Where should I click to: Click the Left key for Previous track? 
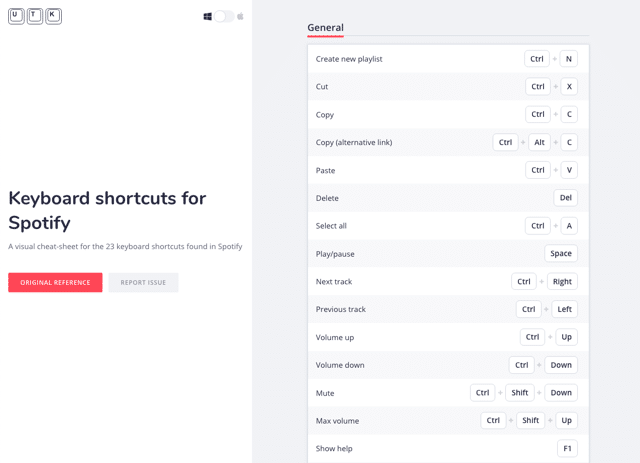pyautogui.click(x=565, y=309)
